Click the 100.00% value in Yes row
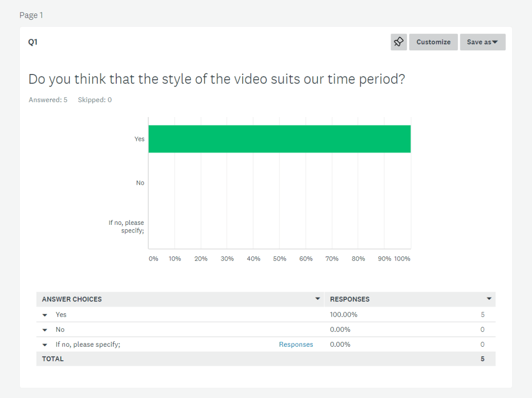 (x=344, y=314)
